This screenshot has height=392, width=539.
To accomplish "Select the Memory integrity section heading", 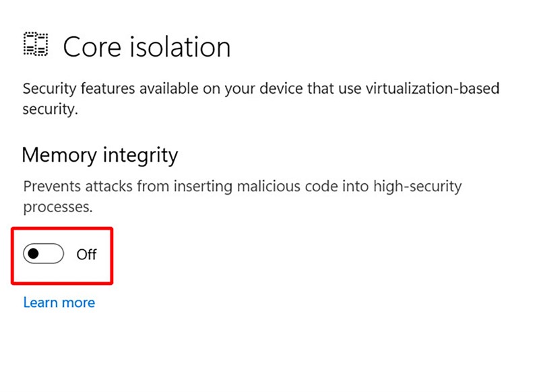I will pos(100,155).
